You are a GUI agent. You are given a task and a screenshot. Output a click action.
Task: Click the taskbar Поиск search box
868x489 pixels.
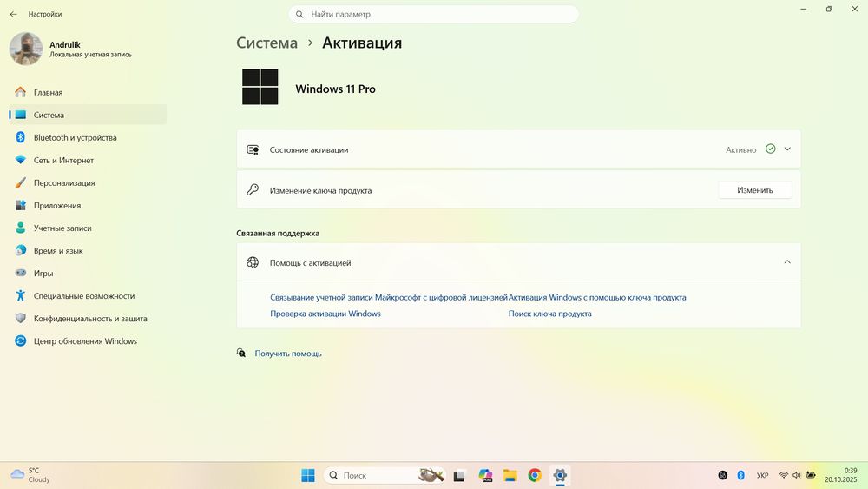(385, 475)
